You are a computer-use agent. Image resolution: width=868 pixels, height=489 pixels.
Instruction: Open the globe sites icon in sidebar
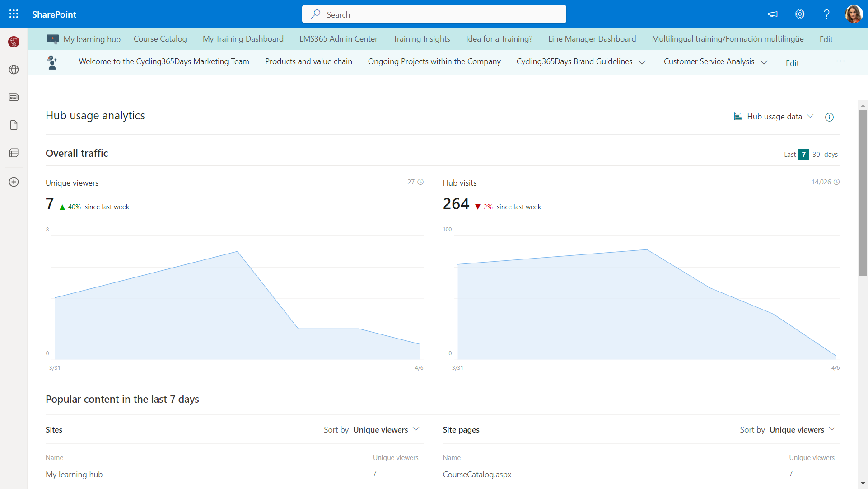(x=14, y=70)
